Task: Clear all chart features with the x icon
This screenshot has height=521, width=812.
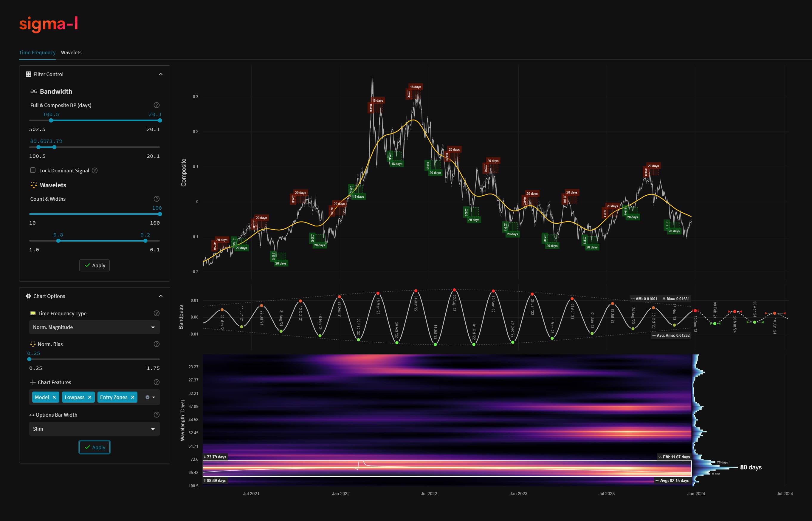Action: (x=147, y=397)
